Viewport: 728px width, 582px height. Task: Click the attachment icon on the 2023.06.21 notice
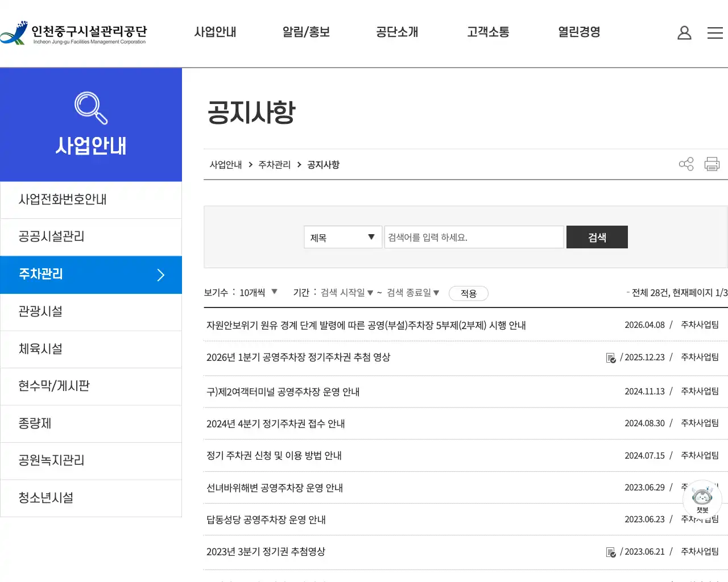tap(610, 552)
